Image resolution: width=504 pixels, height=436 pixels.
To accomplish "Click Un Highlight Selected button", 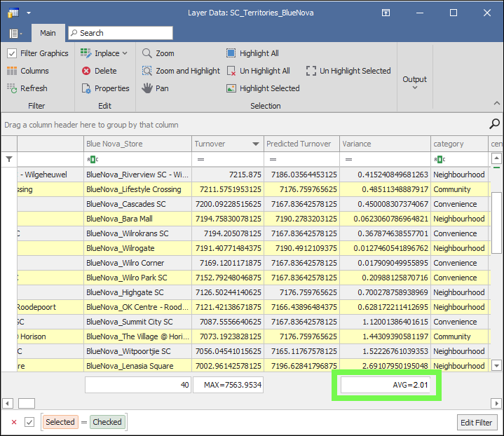I will tap(348, 71).
